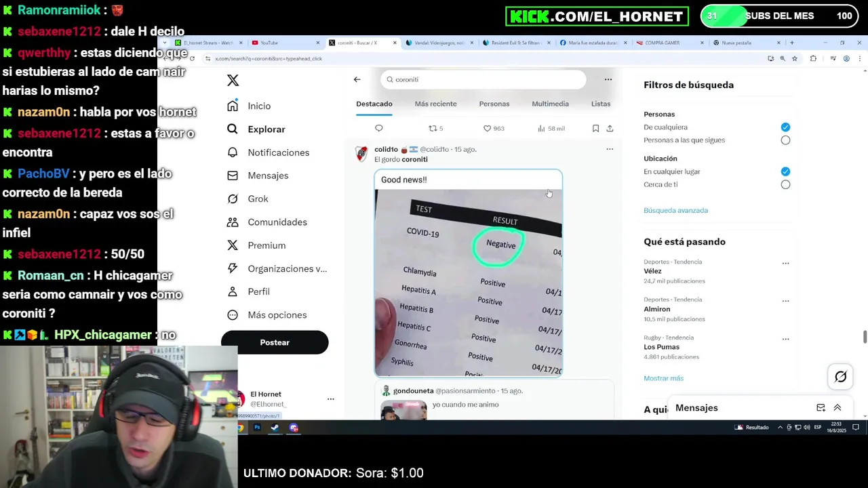868x488 pixels.
Task: Switch to Más reciente tab
Action: 435,104
